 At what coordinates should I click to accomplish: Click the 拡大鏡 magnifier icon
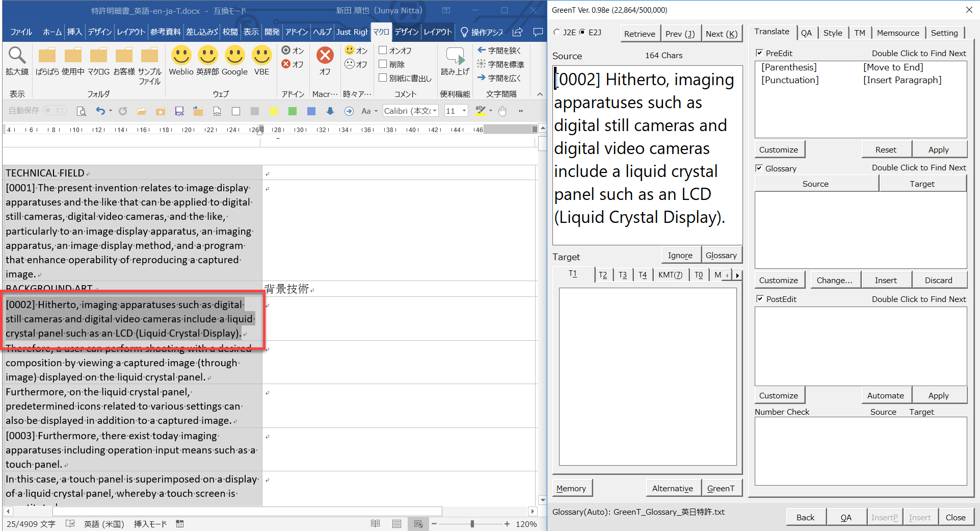point(17,56)
